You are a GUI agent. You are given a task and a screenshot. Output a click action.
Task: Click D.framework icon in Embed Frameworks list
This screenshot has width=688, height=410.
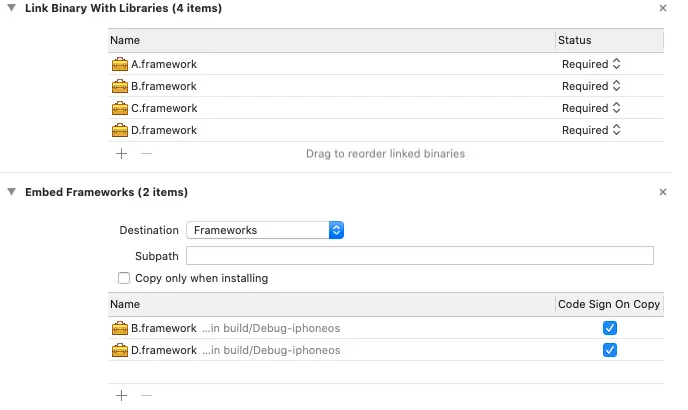click(120, 350)
